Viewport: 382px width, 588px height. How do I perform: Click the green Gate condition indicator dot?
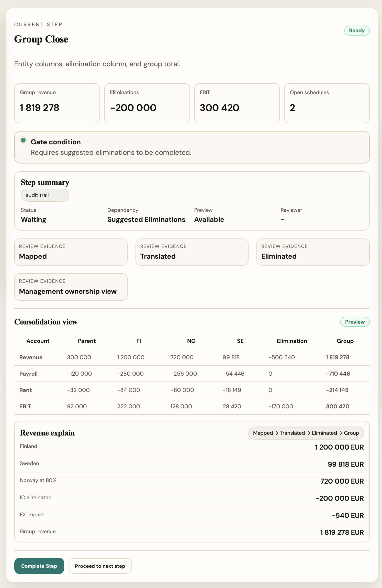[x=23, y=140]
